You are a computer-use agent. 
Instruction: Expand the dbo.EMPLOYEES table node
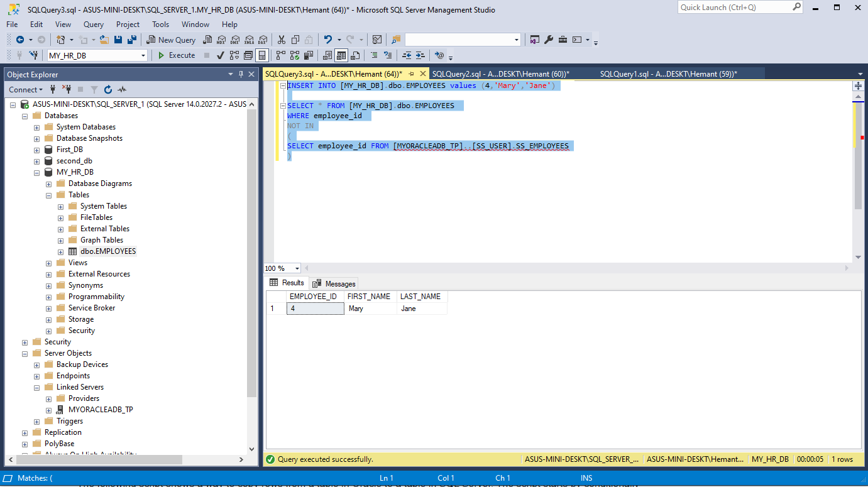61,251
